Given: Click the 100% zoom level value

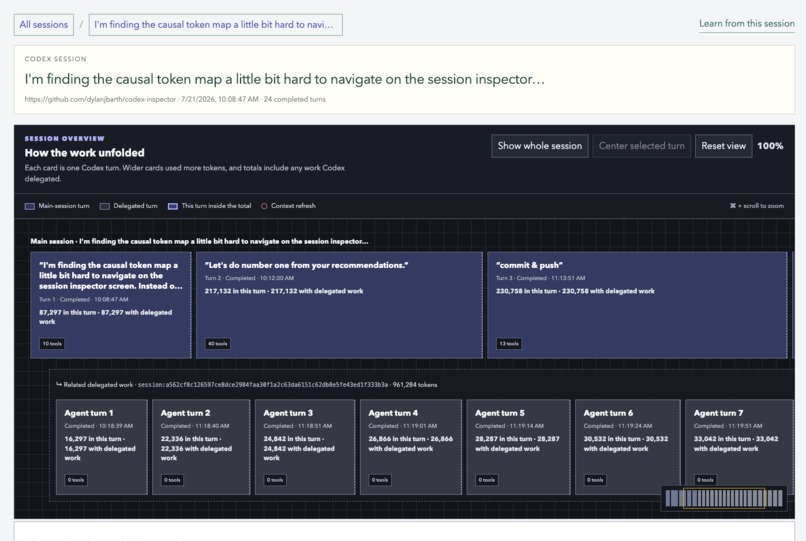Looking at the screenshot, I should point(770,146).
